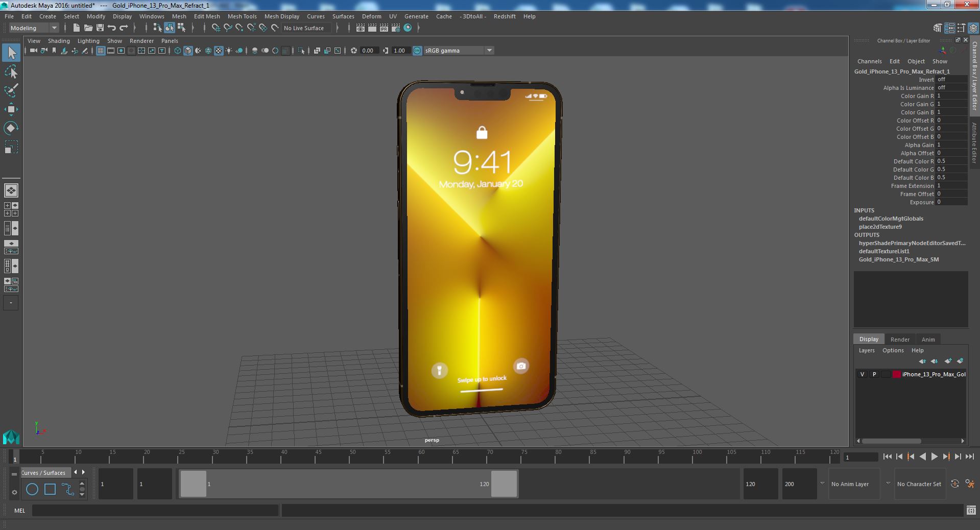Click the Alpha Gain value field
Viewport: 980px width, 530px height.
click(x=951, y=145)
